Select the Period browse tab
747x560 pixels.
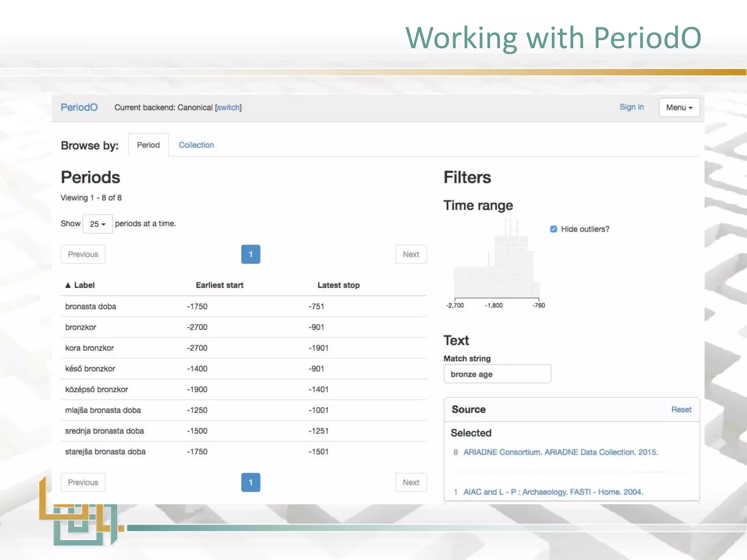(x=148, y=145)
